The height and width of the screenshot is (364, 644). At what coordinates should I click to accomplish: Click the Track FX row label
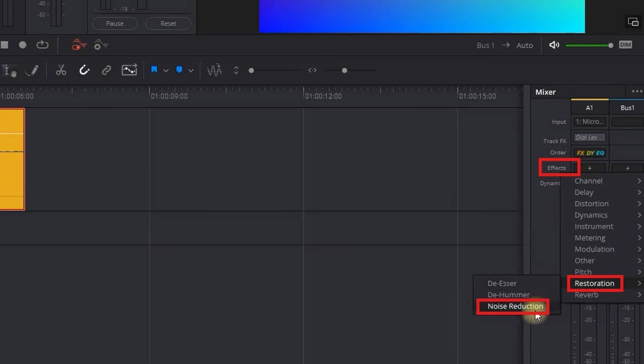tap(555, 141)
